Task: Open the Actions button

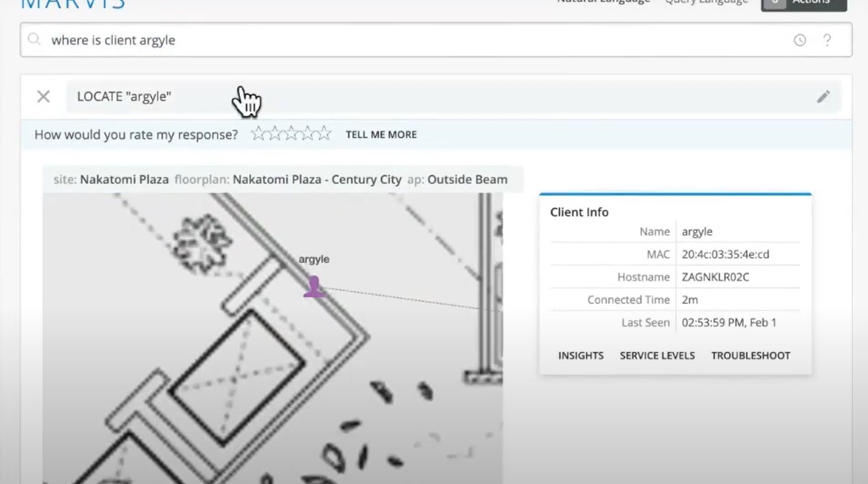Action: tap(804, 3)
